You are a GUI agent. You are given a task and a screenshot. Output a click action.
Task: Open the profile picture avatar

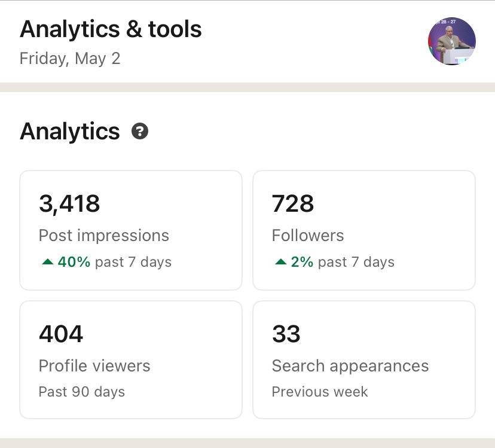coord(451,41)
